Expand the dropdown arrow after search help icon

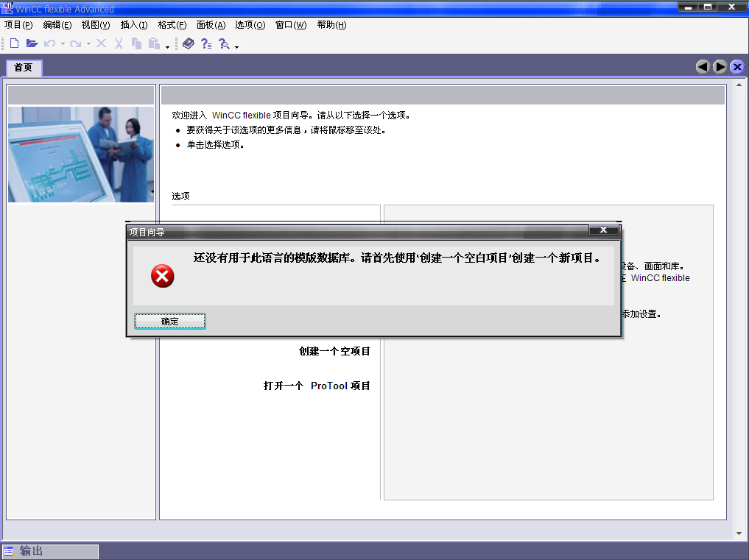point(236,46)
